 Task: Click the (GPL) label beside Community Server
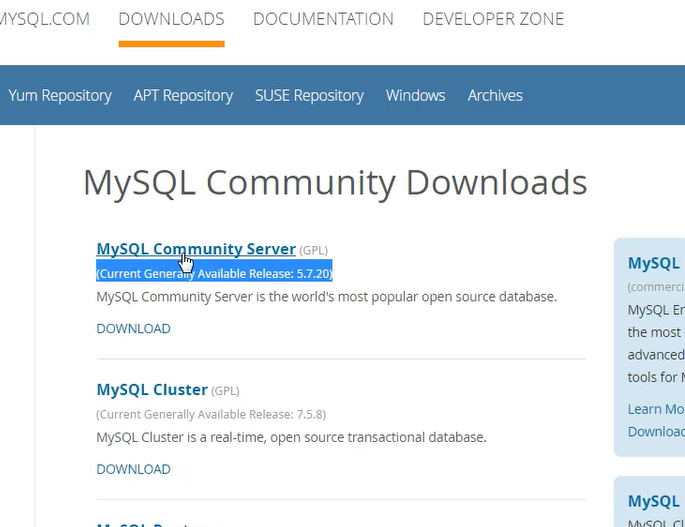click(x=313, y=250)
